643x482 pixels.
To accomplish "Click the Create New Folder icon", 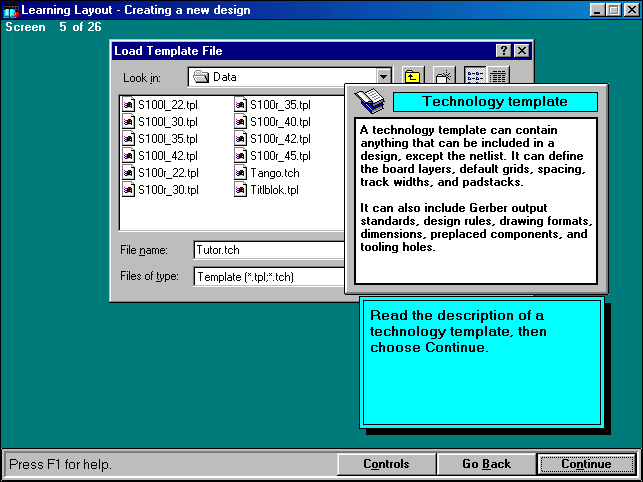I will click(444, 76).
